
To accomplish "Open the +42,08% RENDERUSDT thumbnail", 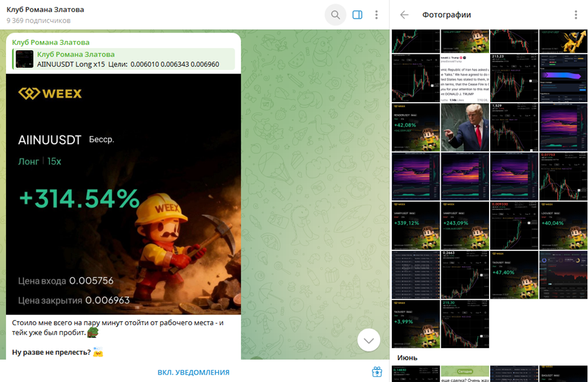I will coord(416,127).
